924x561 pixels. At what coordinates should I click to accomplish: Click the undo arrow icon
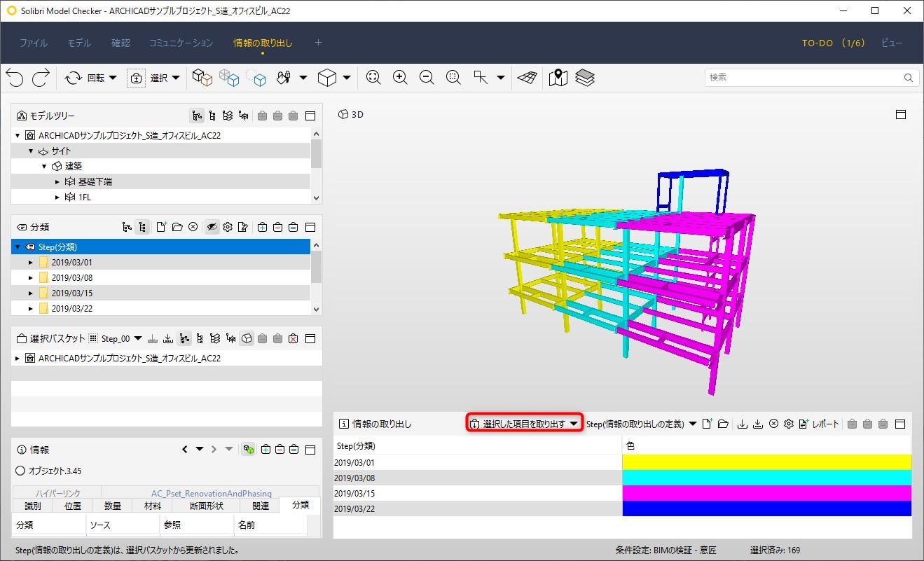pyautogui.click(x=15, y=78)
